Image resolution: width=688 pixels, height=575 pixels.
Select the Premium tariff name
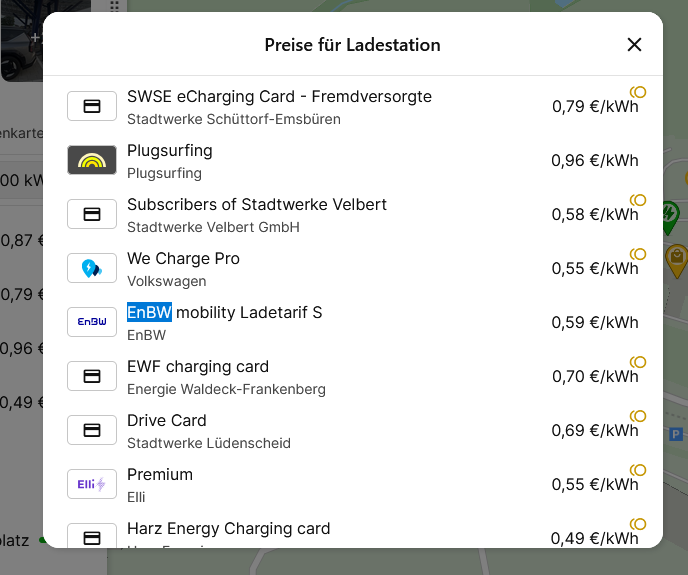click(x=160, y=474)
